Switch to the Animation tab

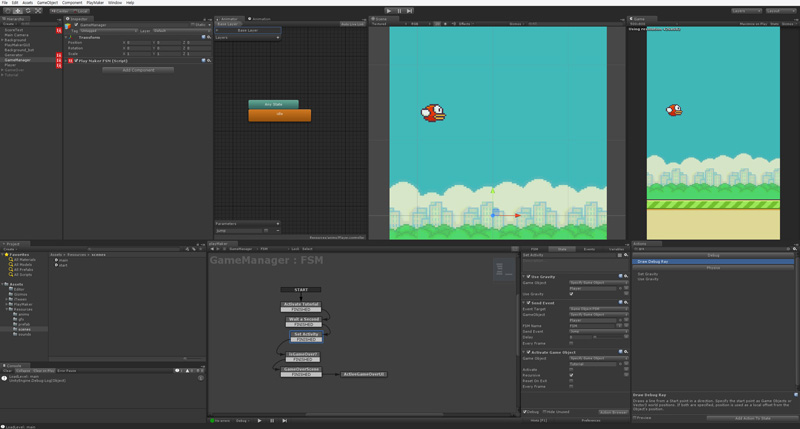[259, 19]
